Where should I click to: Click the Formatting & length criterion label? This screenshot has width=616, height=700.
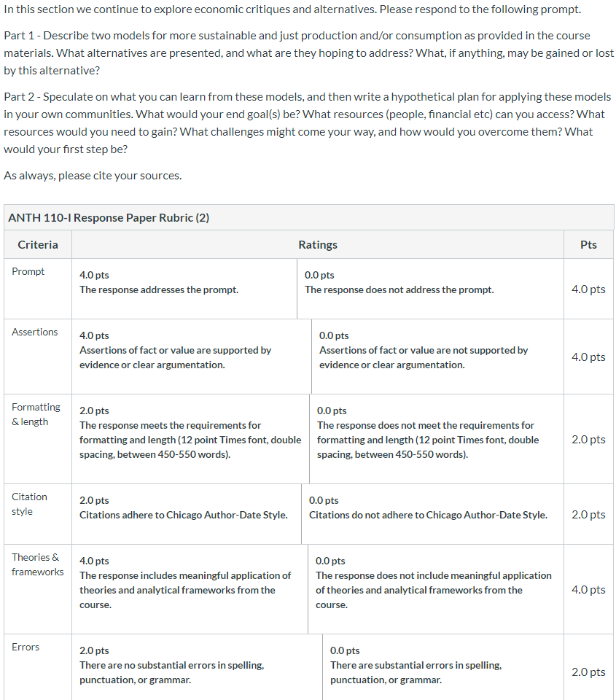coord(36,414)
